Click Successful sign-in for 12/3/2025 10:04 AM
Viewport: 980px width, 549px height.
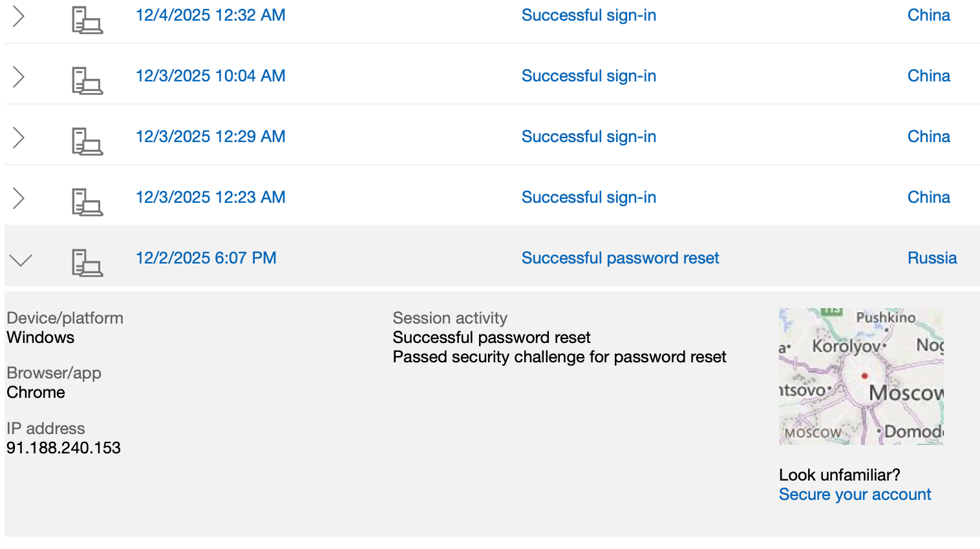(588, 76)
